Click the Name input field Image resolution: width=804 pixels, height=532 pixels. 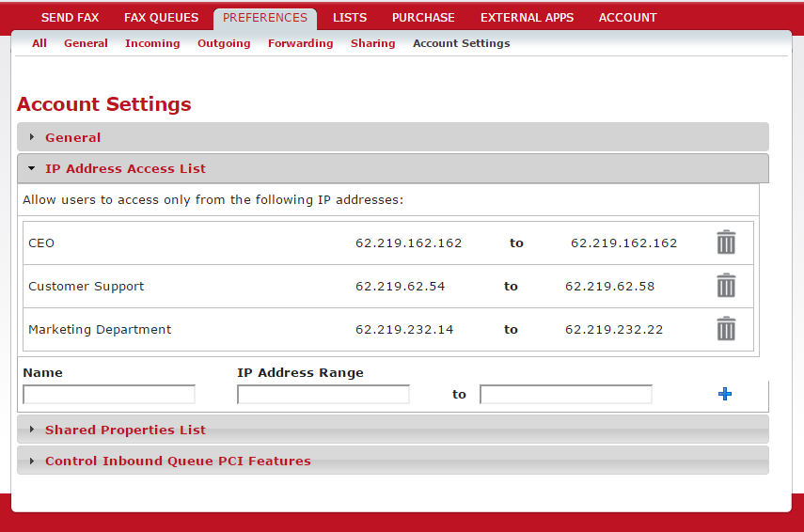click(x=109, y=395)
